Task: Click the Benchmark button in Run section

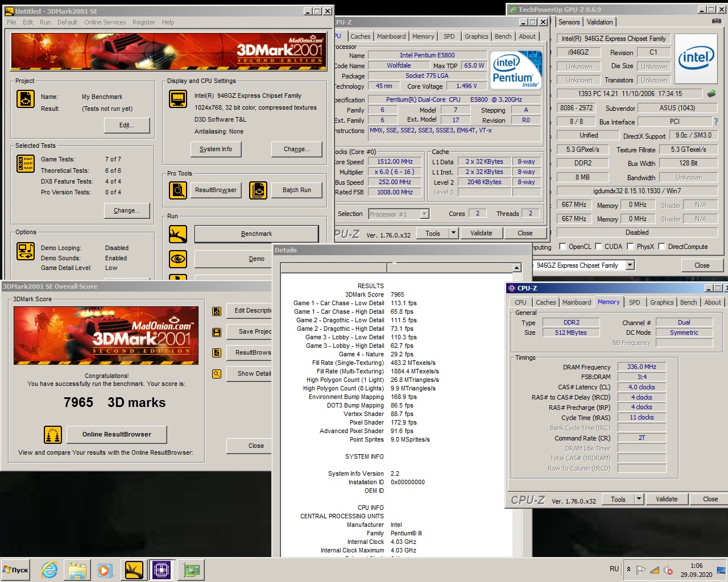Action: (x=257, y=234)
